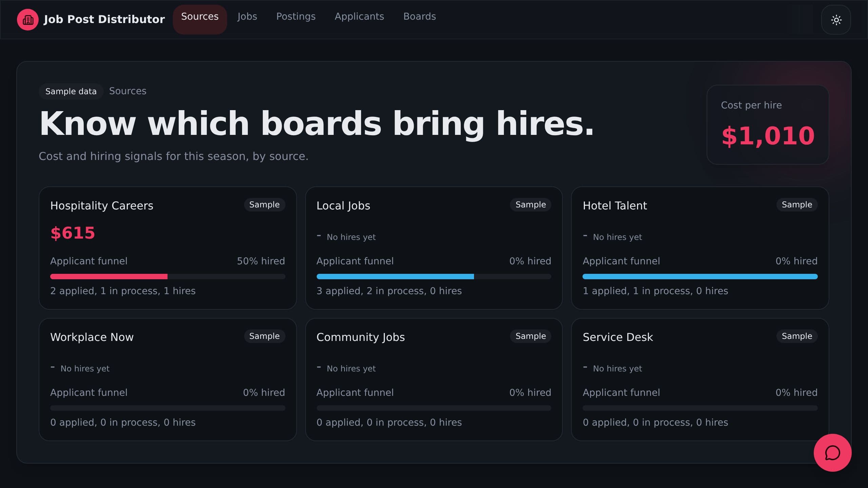
Task: Click the Job Post Distributor title
Action: [x=104, y=19]
